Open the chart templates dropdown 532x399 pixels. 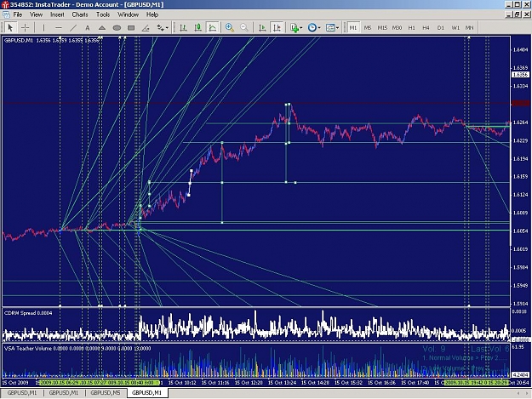coord(332,28)
